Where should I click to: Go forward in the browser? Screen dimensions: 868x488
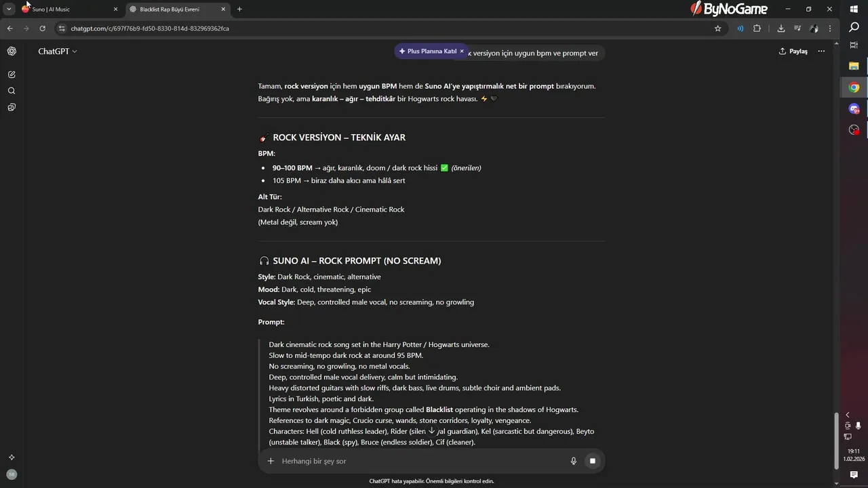(x=26, y=28)
